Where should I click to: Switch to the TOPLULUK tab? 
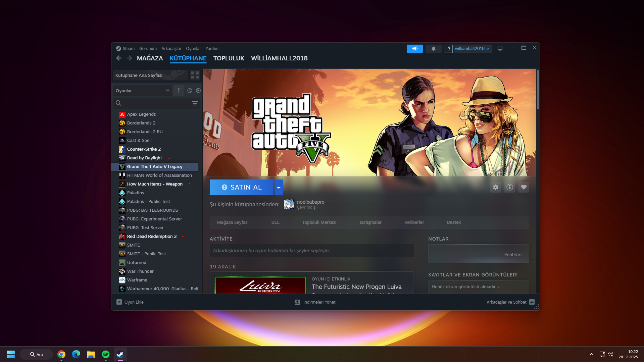[x=229, y=58]
